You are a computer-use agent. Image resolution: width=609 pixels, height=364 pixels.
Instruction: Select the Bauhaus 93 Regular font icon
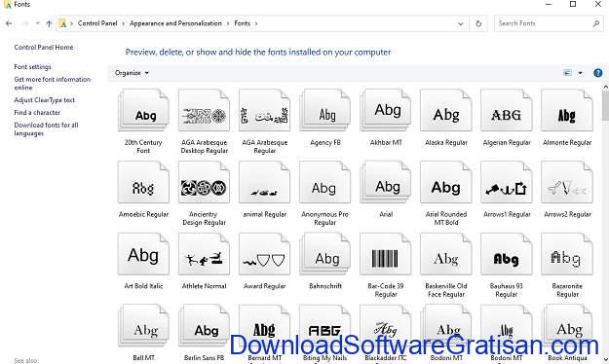pos(506,254)
